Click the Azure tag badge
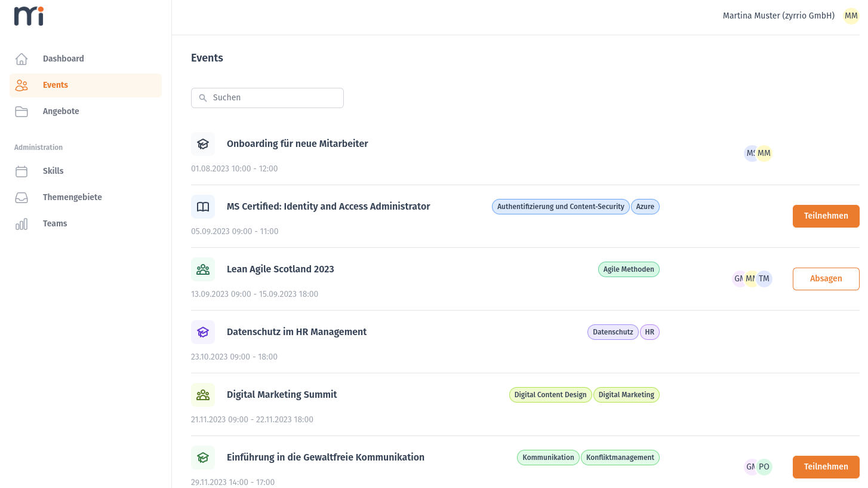Screen dimensions: 868x488 [645, 207]
